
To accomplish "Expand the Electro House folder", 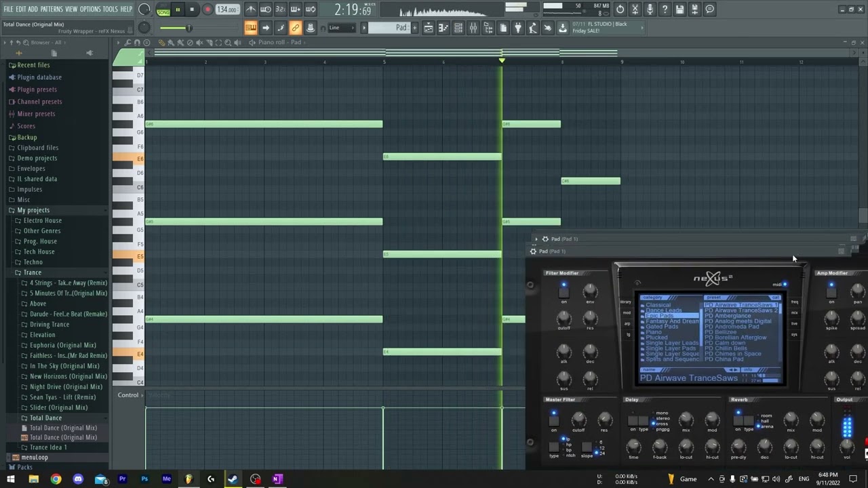I will (42, 220).
